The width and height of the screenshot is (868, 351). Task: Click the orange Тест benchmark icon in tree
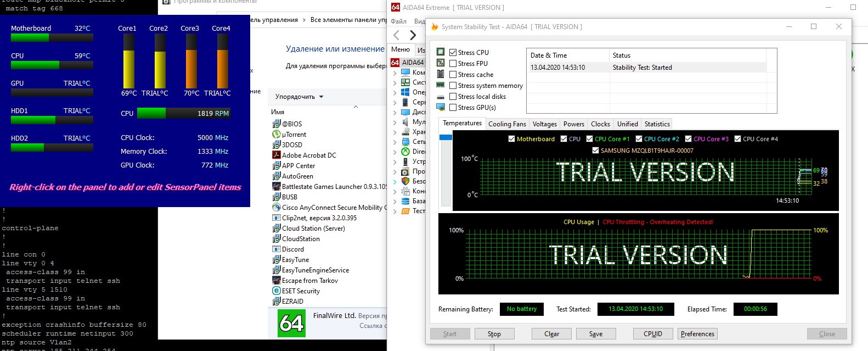pyautogui.click(x=405, y=210)
